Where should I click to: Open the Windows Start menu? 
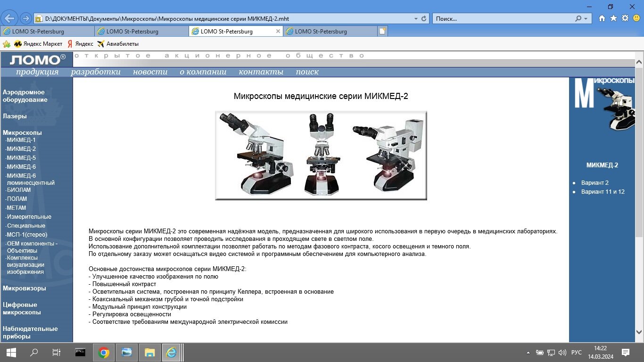[11, 353]
